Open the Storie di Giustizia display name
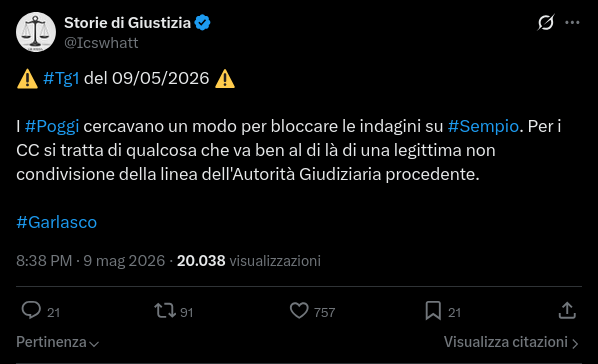 click(x=127, y=23)
